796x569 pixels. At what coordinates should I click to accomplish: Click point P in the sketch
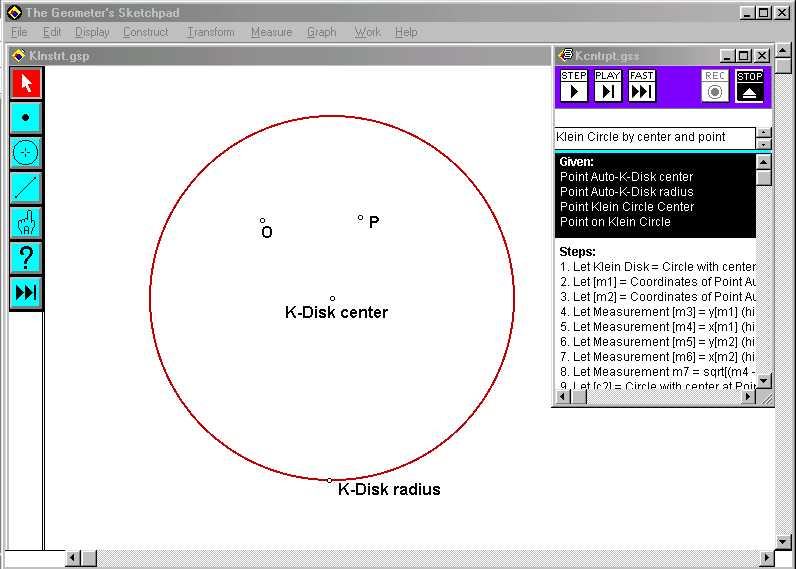360,217
